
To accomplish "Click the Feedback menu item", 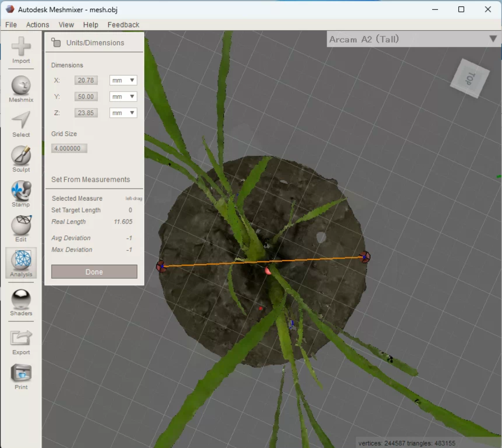I will click(x=123, y=24).
